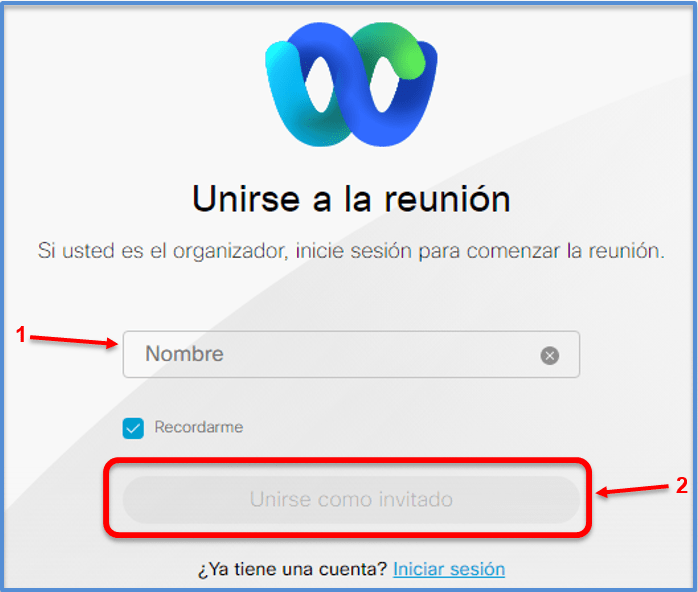The height and width of the screenshot is (592, 698).
Task: Select the red arrow pointing to Nombre
Action: (x=74, y=341)
